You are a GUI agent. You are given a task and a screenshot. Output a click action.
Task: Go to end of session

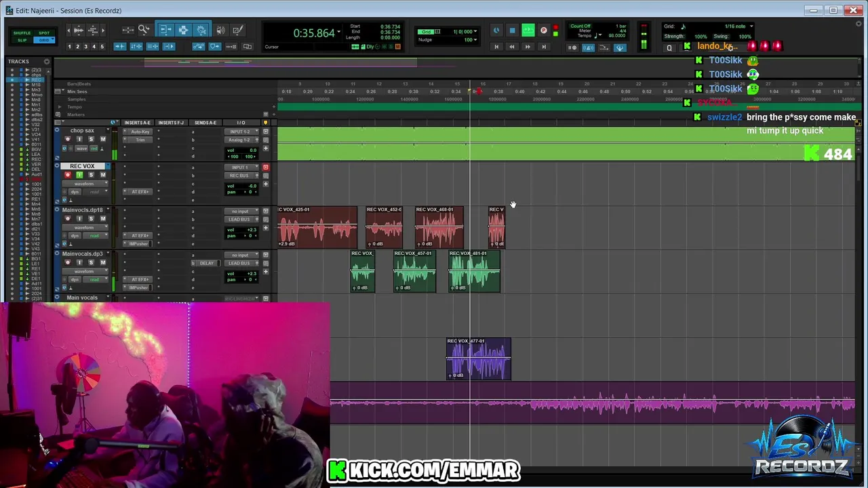[544, 47]
